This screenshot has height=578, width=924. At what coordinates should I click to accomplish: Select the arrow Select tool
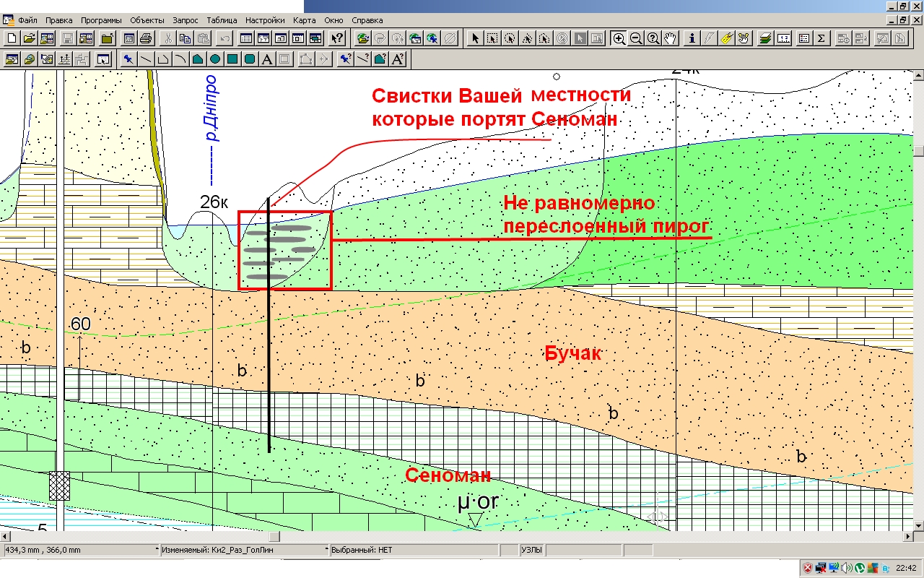474,38
